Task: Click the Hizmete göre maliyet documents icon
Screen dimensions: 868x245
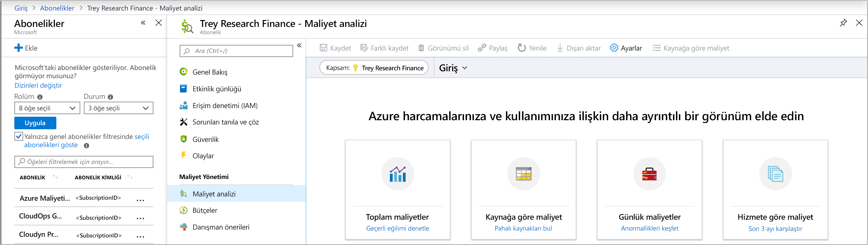Action: 775,174
